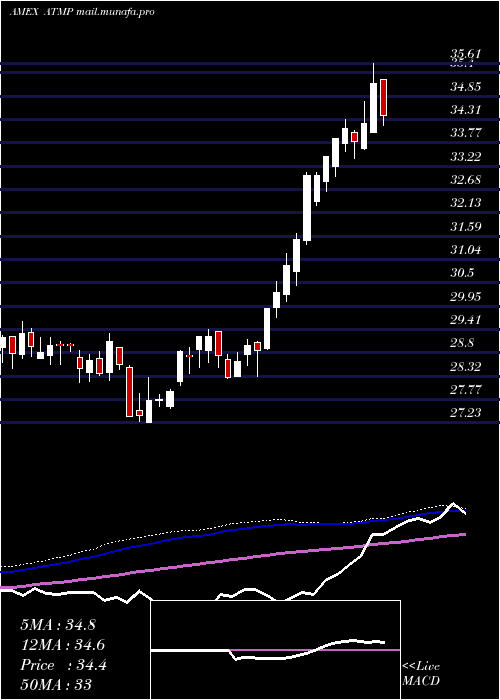
Task: Click the 'AMEX ATMP mail.munafa.pro' chart title
Action: click(x=82, y=12)
